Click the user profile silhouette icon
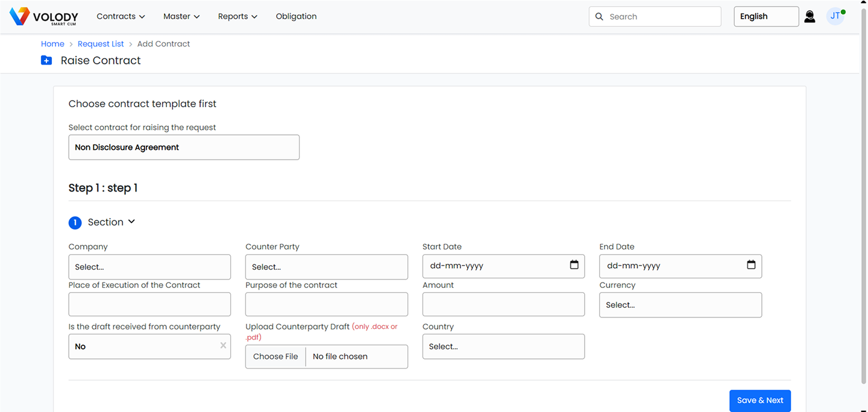The width and height of the screenshot is (868, 412). coord(810,17)
